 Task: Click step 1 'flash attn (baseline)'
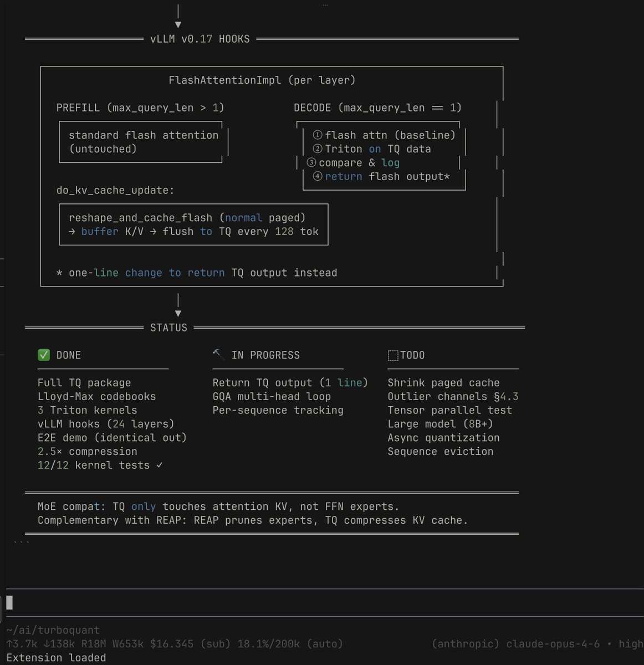384,135
